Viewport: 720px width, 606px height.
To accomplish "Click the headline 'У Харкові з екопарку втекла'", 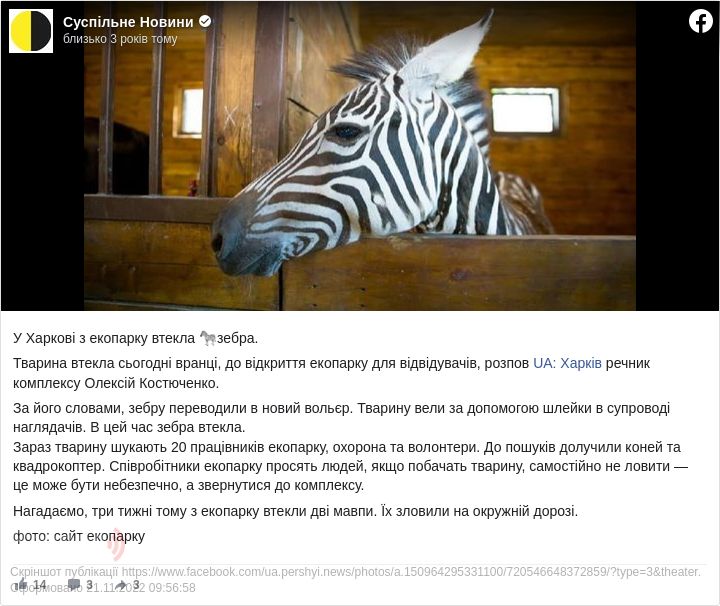I will [x=104, y=338].
